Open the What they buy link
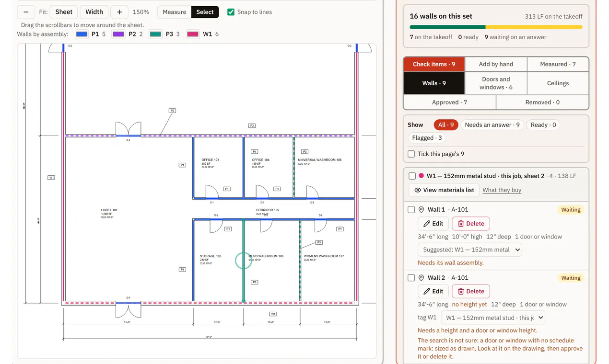Image resolution: width=609 pixels, height=364 pixels. pyautogui.click(x=502, y=190)
